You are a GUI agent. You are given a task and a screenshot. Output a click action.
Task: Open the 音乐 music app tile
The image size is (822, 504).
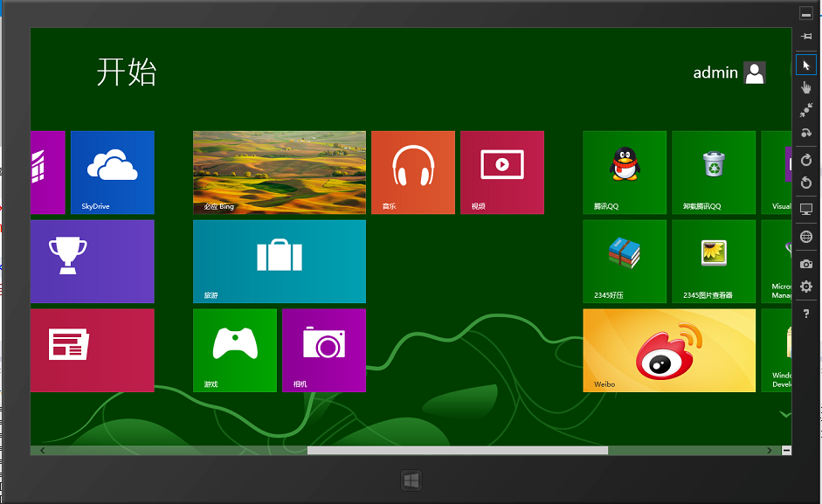tap(412, 172)
